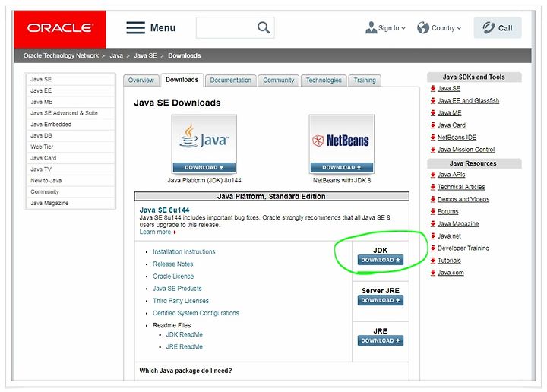The height and width of the screenshot is (392, 547).
Task: Click the Country globe icon
Action: point(423,27)
